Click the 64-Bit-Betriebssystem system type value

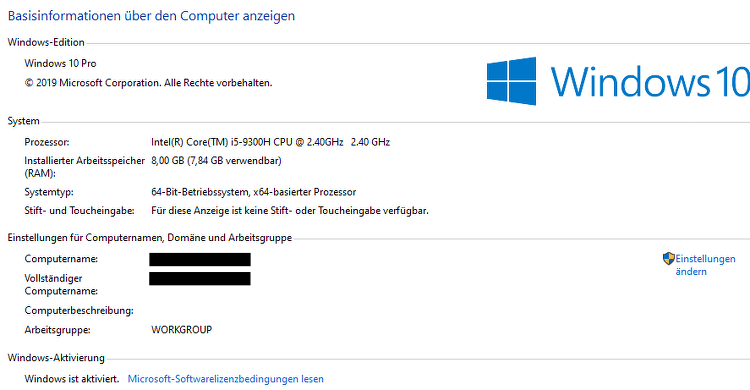click(254, 192)
